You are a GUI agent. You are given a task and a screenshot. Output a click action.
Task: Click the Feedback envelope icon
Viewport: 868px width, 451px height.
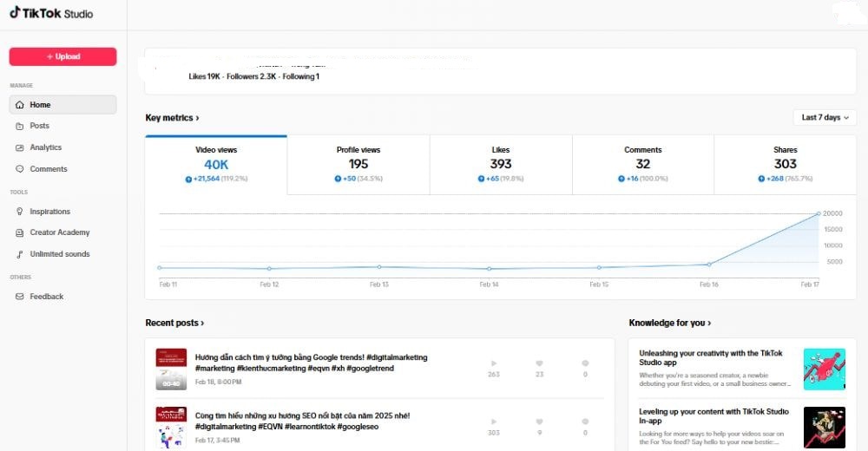point(20,297)
